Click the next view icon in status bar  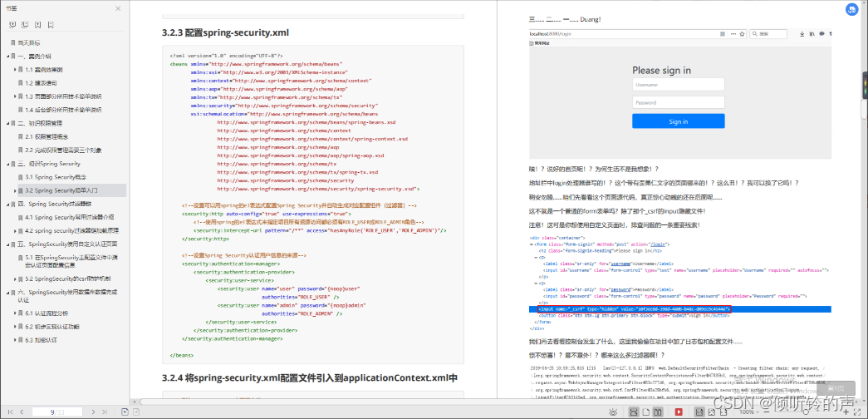135,412
